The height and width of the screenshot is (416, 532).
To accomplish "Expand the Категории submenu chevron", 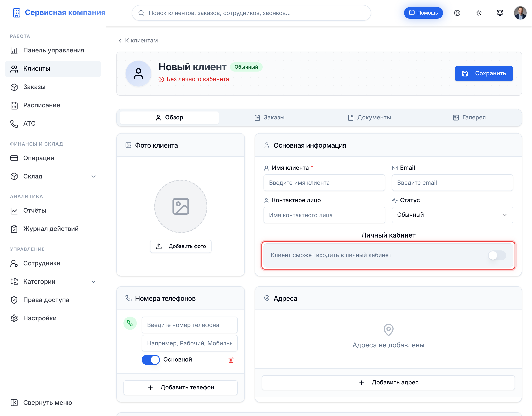I will tap(94, 282).
